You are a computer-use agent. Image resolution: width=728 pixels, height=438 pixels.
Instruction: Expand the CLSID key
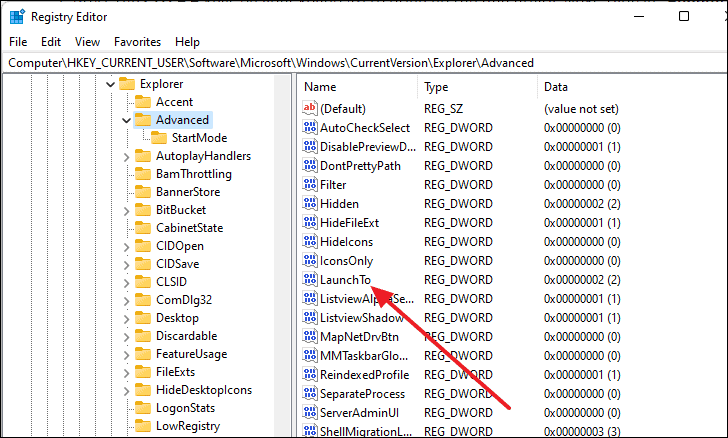pos(126,282)
